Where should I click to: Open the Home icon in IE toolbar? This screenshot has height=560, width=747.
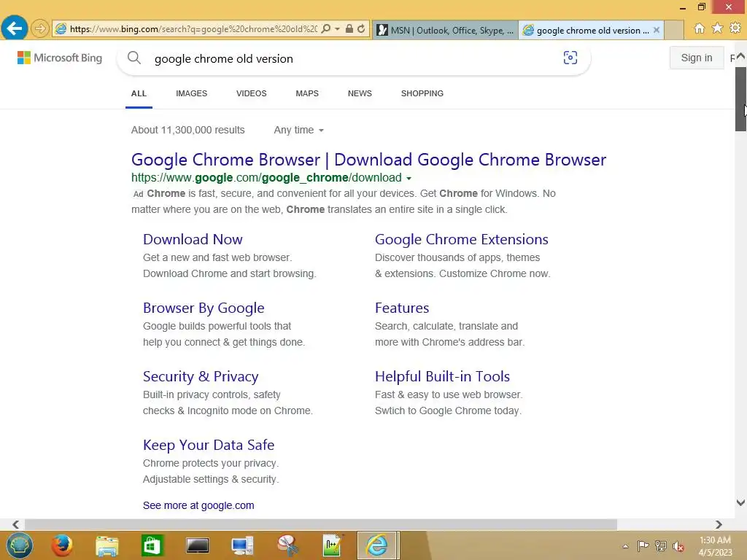(700, 28)
